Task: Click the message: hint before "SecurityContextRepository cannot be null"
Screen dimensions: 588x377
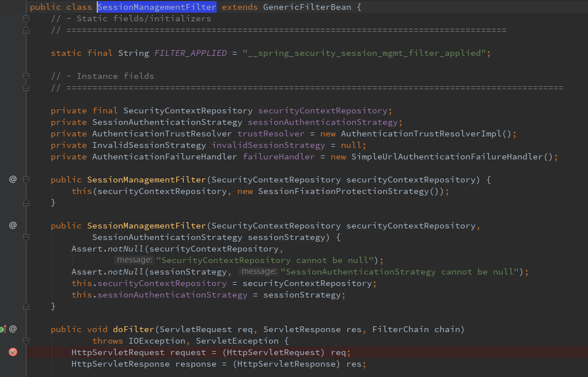Action: 134,260
